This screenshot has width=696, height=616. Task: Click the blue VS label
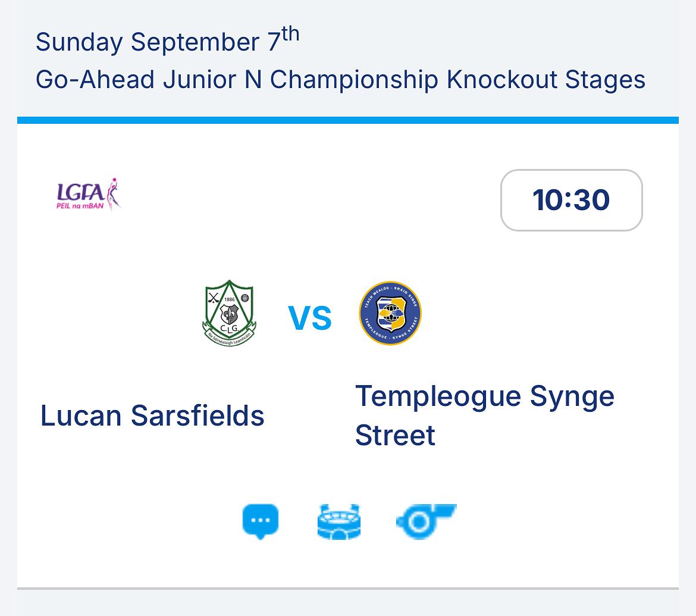(x=310, y=318)
